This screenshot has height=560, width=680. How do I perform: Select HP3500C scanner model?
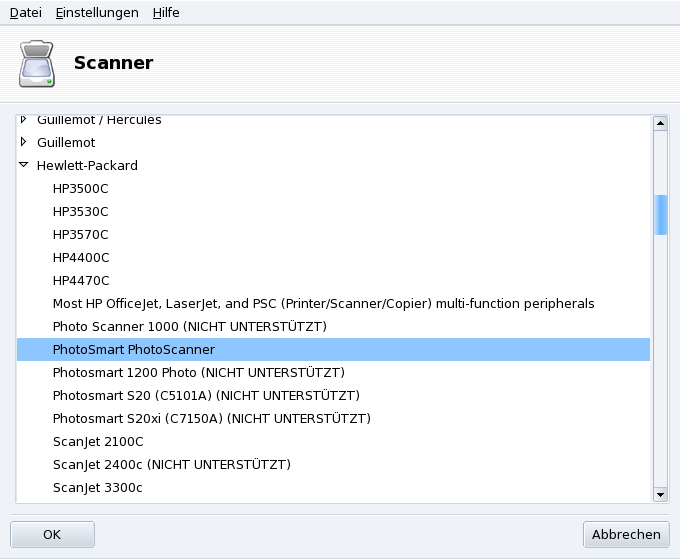pos(81,188)
